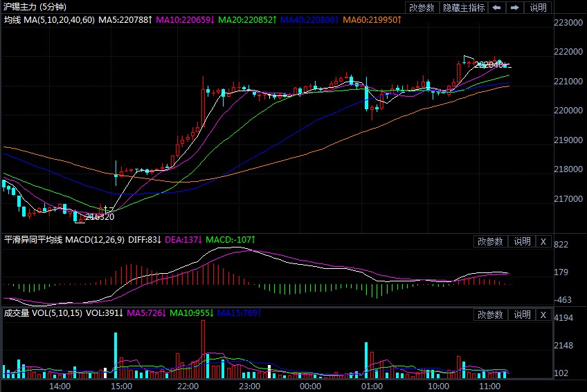Toggle 隐藏主指标 to hide main indicator

[x=464, y=8]
